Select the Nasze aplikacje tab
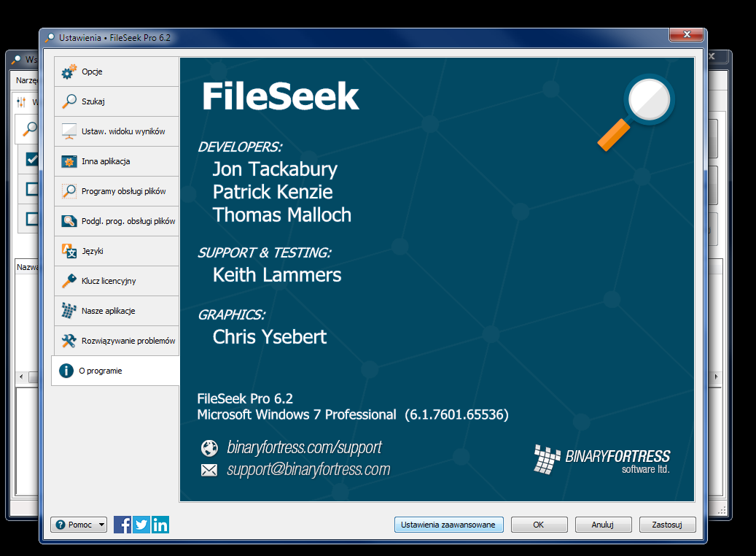 pos(117,311)
